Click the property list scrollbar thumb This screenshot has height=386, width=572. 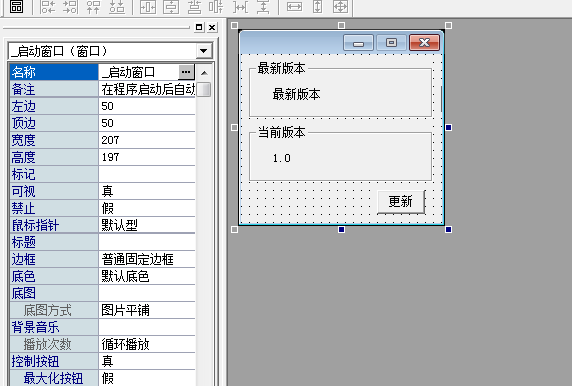(x=204, y=89)
